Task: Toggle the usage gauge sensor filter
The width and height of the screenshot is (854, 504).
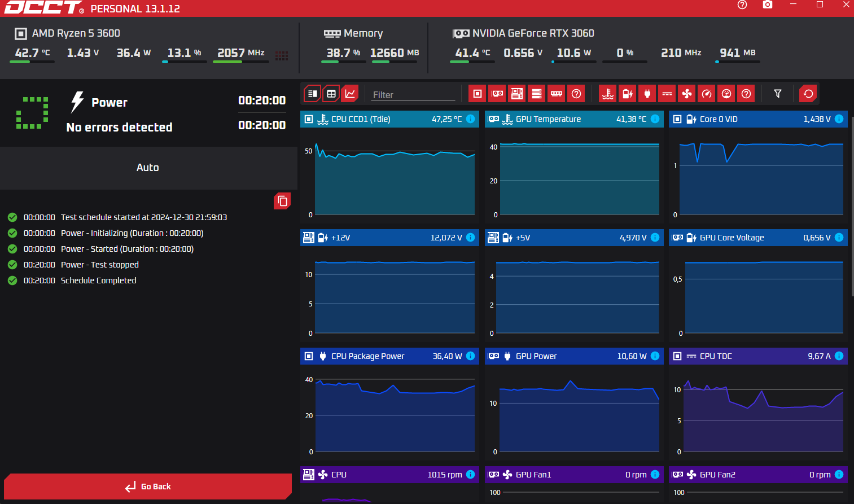Action: point(726,94)
